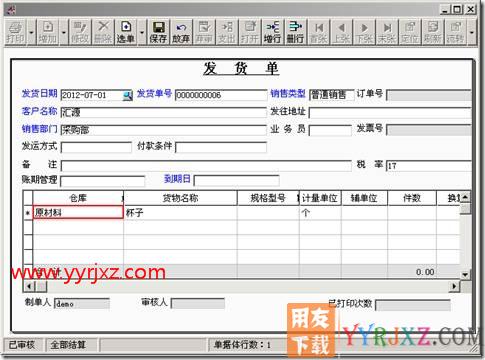This screenshot has height=360, width=485.
Task: Click the 备注 input field
Action: pyautogui.click(x=206, y=166)
